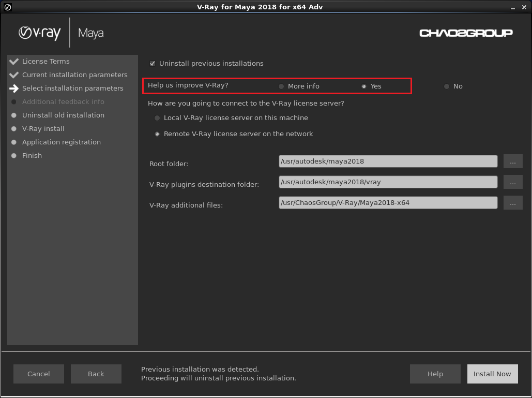Image resolution: width=532 pixels, height=398 pixels.
Task: Click the Root folder path field
Action: pyautogui.click(x=388, y=161)
